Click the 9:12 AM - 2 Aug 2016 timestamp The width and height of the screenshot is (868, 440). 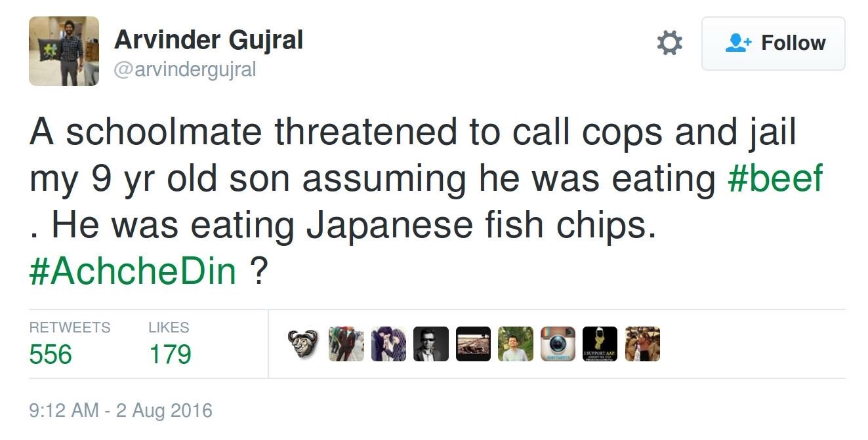[121, 411]
